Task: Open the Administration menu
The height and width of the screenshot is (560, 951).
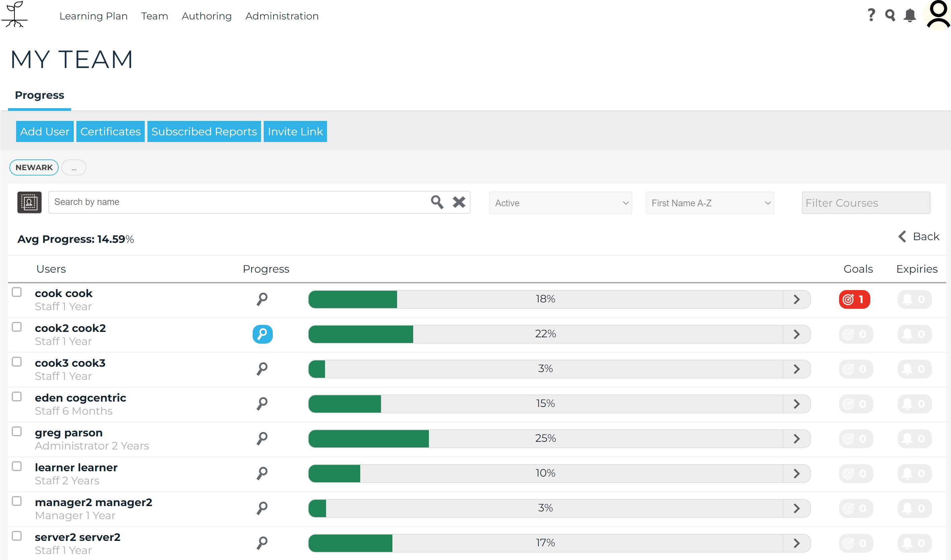Action: click(x=281, y=16)
